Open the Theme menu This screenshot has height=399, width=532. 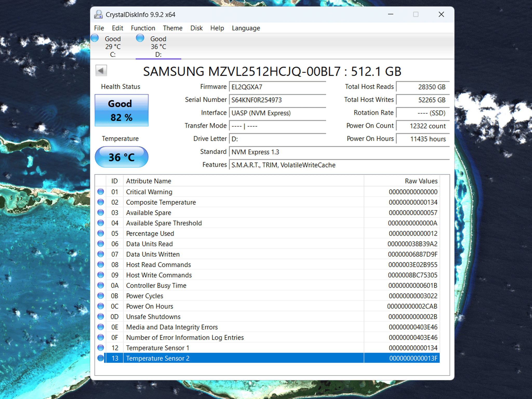173,28
